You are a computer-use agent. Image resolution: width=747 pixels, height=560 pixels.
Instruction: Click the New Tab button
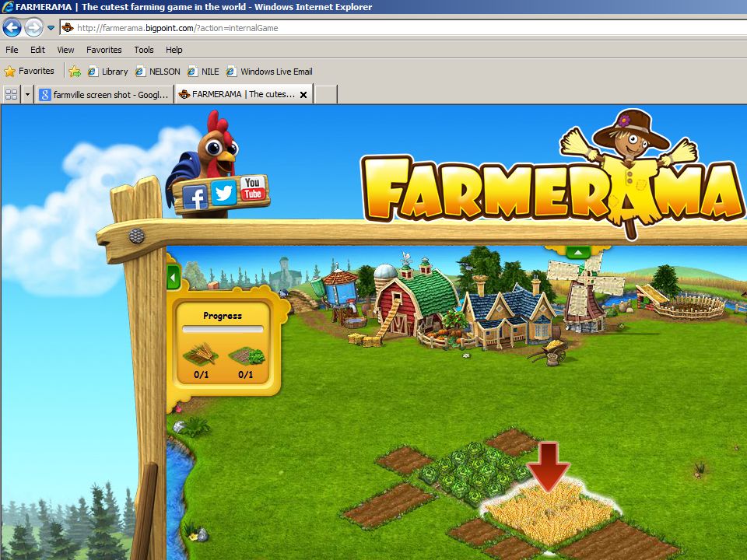[326, 94]
